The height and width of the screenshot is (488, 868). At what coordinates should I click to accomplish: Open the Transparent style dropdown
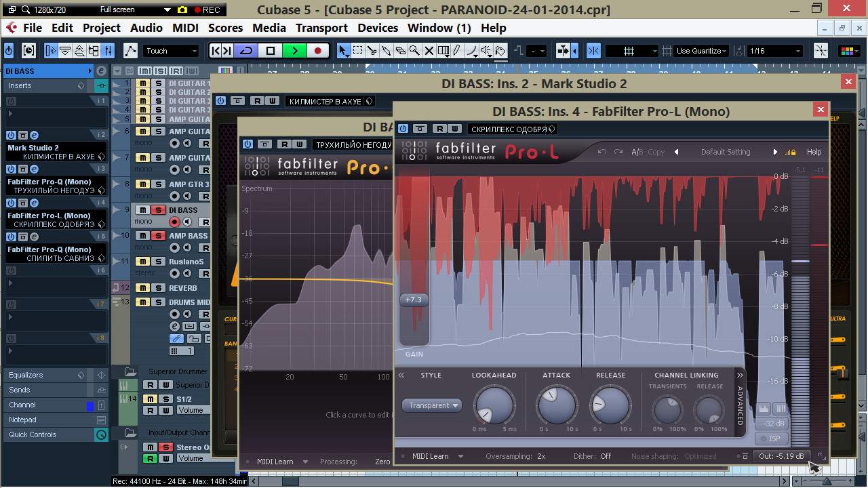(432, 405)
